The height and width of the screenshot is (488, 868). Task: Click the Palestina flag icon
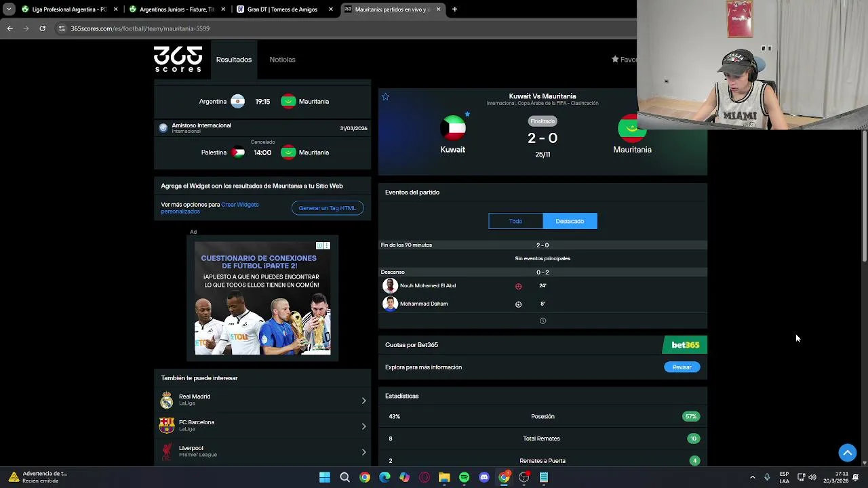pyautogui.click(x=238, y=152)
